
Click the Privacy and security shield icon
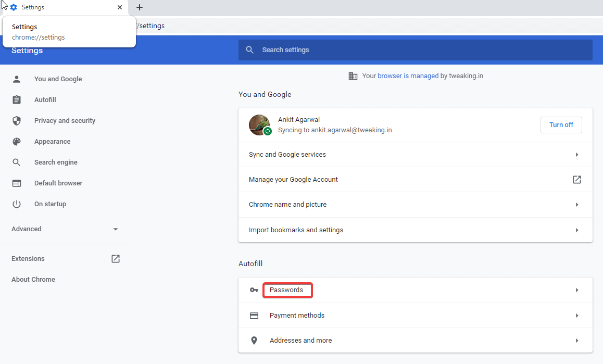click(17, 121)
